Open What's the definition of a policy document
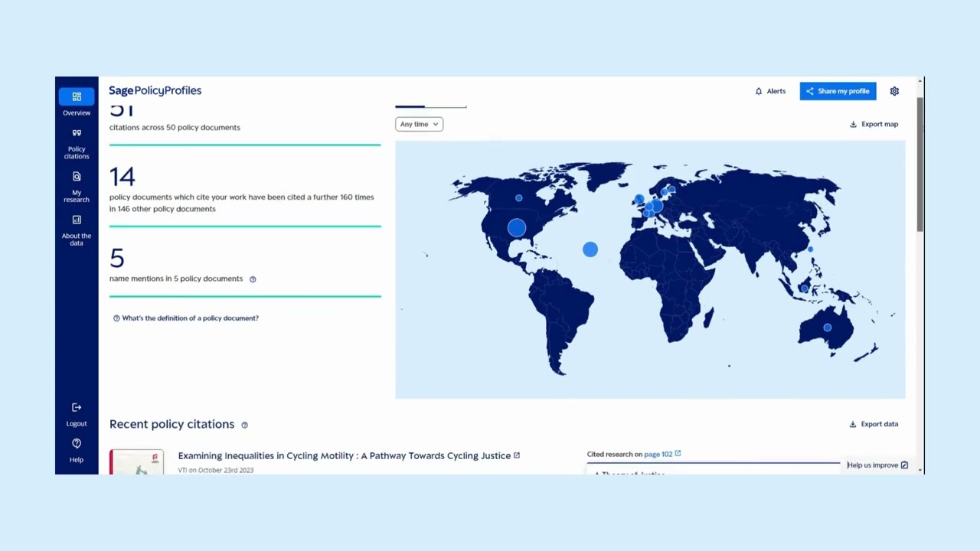This screenshot has height=551, width=980. point(186,318)
